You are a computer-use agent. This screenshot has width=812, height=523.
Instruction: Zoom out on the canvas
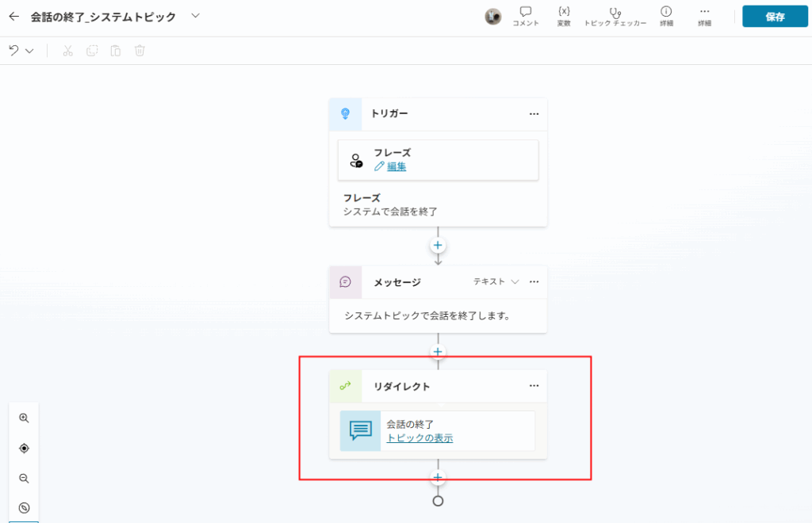click(x=24, y=479)
